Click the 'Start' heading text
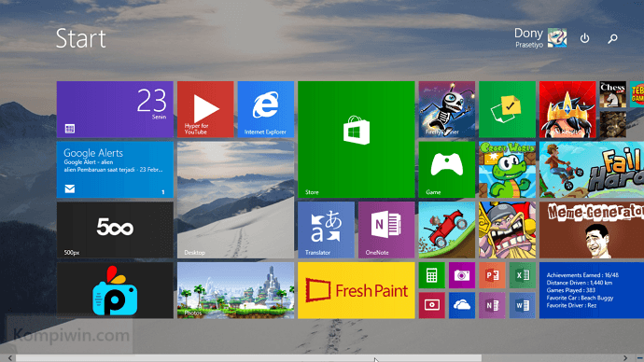 (x=81, y=38)
